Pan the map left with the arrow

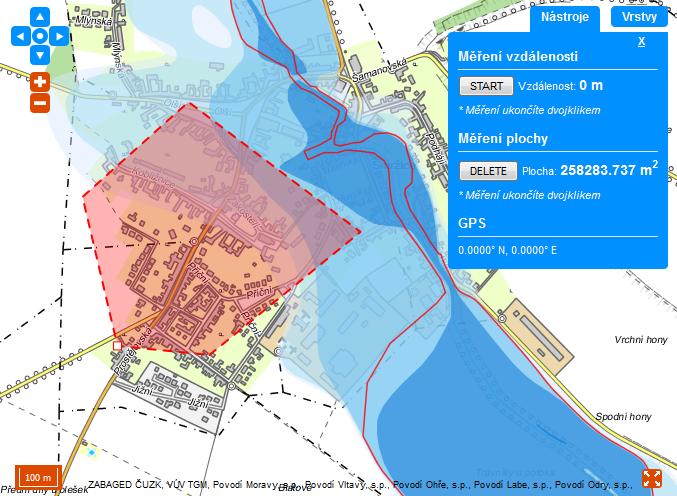tap(19, 36)
